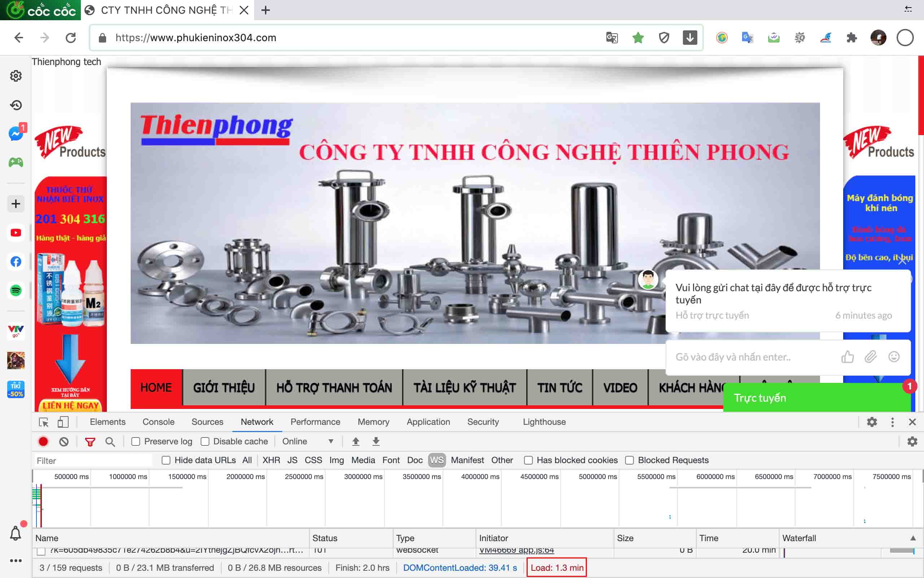
Task: Open Tiki -50% sidebar icon
Action: click(16, 389)
